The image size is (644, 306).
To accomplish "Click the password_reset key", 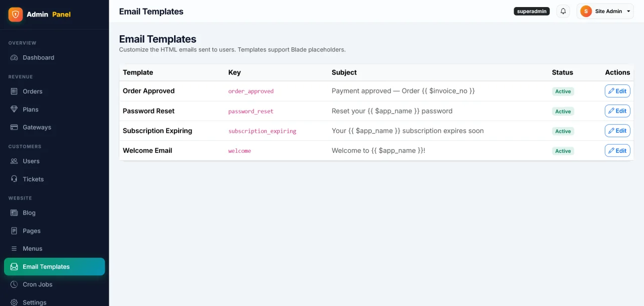I will [x=251, y=112].
